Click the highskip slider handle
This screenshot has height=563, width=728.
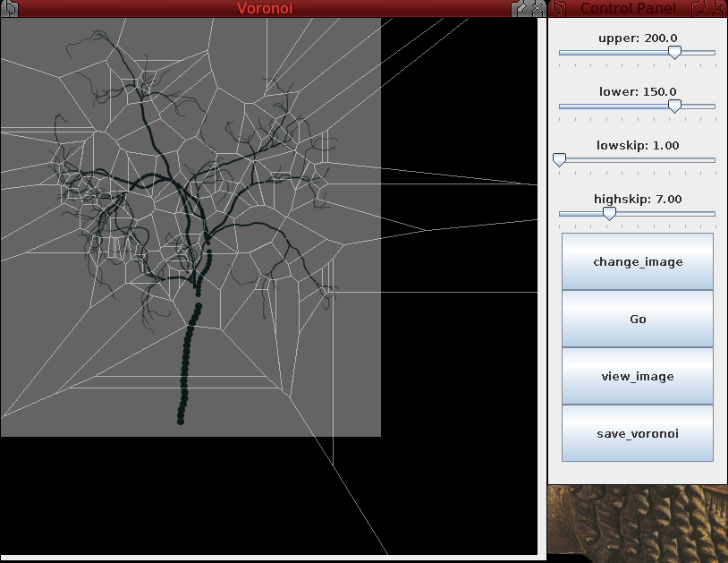coord(609,214)
